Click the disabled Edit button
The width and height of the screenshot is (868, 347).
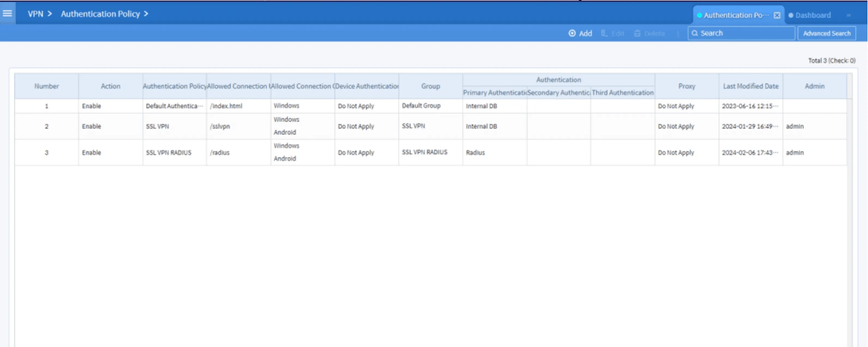(613, 33)
